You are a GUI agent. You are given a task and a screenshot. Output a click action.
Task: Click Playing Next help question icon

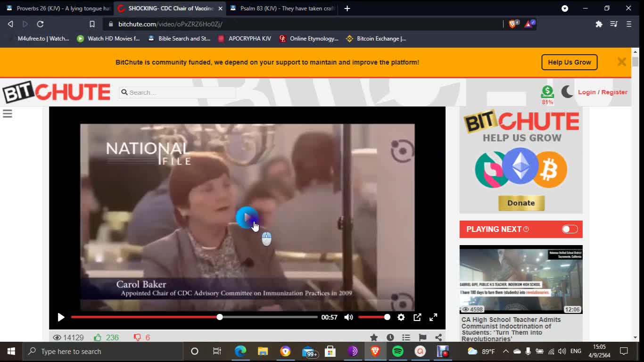[526, 229]
